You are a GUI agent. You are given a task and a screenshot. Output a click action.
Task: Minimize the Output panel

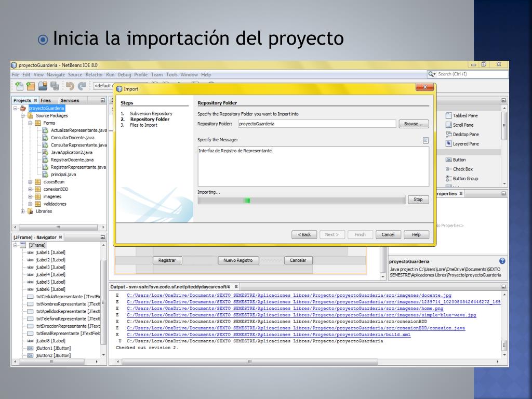[503, 287]
